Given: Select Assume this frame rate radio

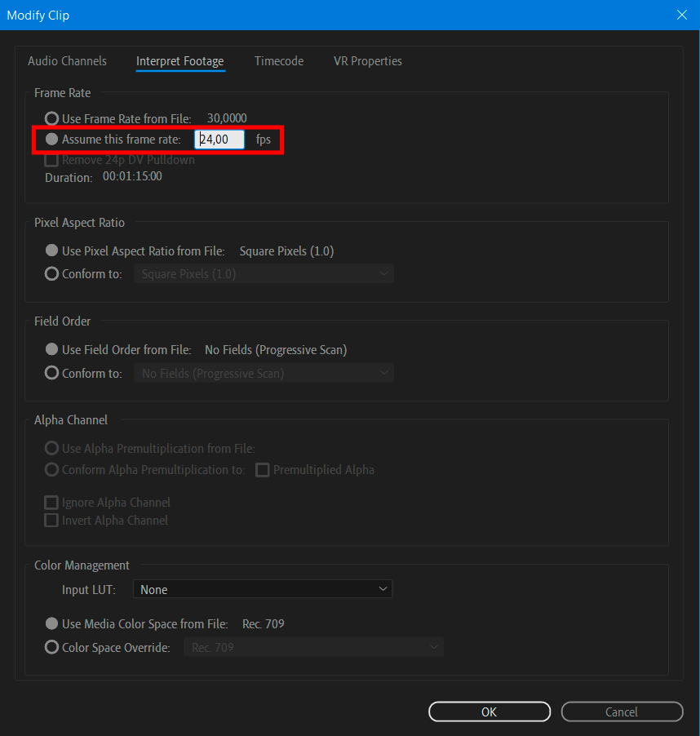Looking at the screenshot, I should pos(51,139).
